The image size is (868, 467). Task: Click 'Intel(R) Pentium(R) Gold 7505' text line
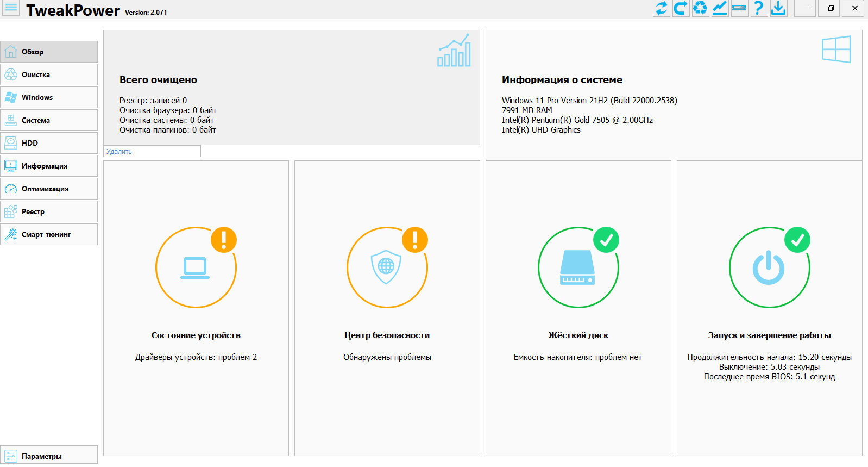[x=577, y=120]
